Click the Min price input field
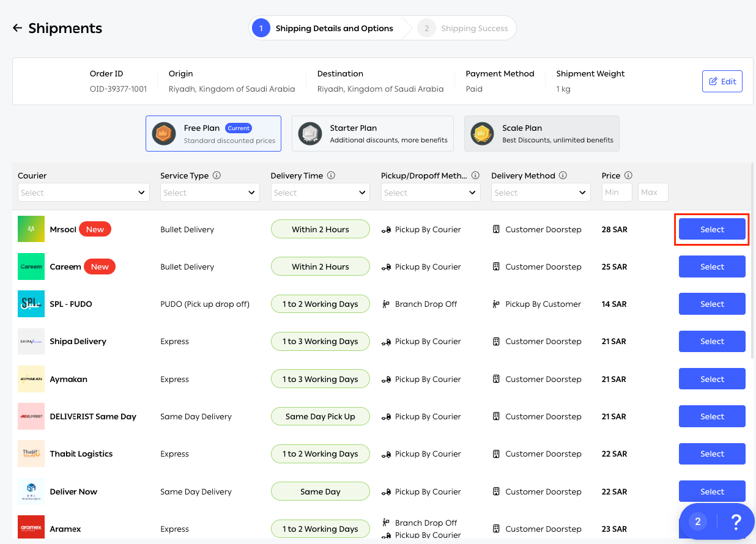This screenshot has height=544, width=756. pyautogui.click(x=617, y=193)
